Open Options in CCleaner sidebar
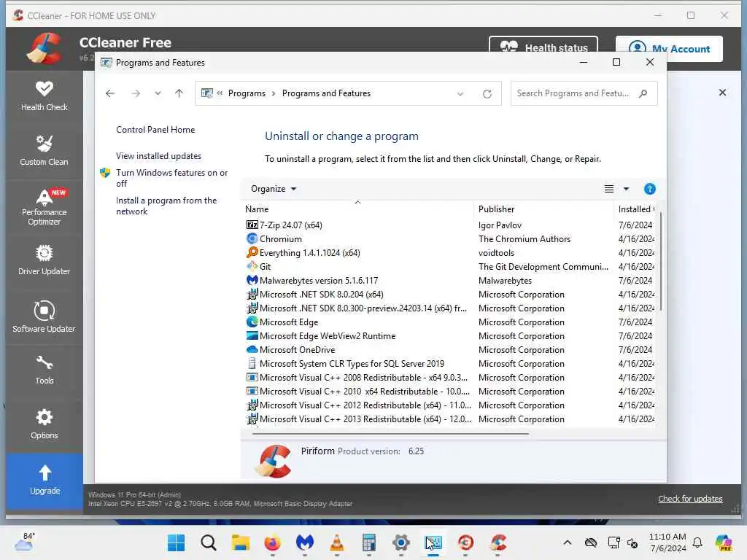 click(44, 424)
